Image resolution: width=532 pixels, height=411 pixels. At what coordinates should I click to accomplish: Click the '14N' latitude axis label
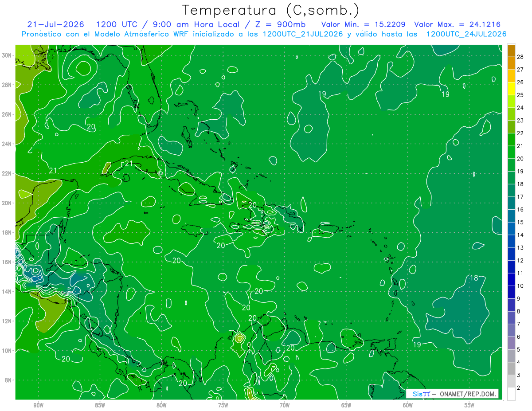point(7,292)
